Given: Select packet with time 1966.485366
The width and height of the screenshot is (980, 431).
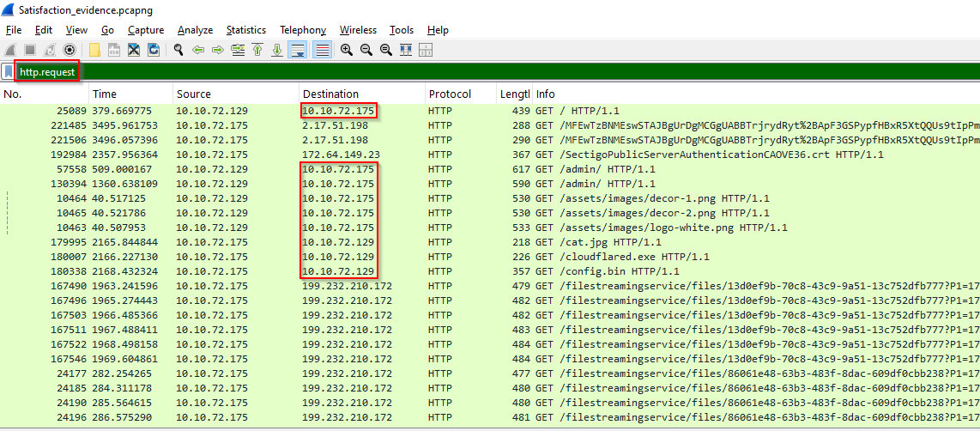Looking at the screenshot, I should (490, 315).
